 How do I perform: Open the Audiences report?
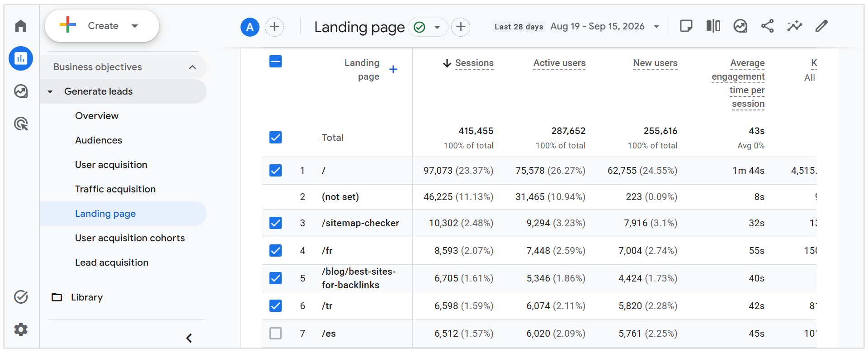click(x=99, y=140)
